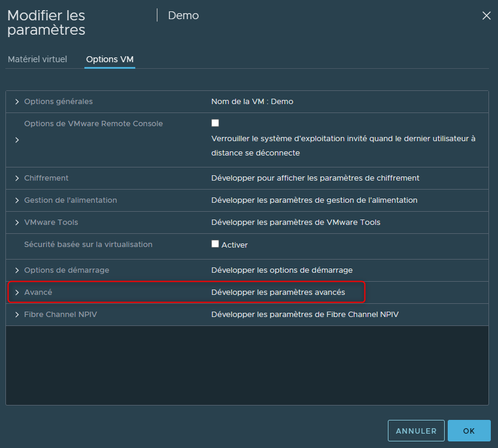Click 'Développer les paramètres de gestion de l'alimentation'

click(x=314, y=200)
